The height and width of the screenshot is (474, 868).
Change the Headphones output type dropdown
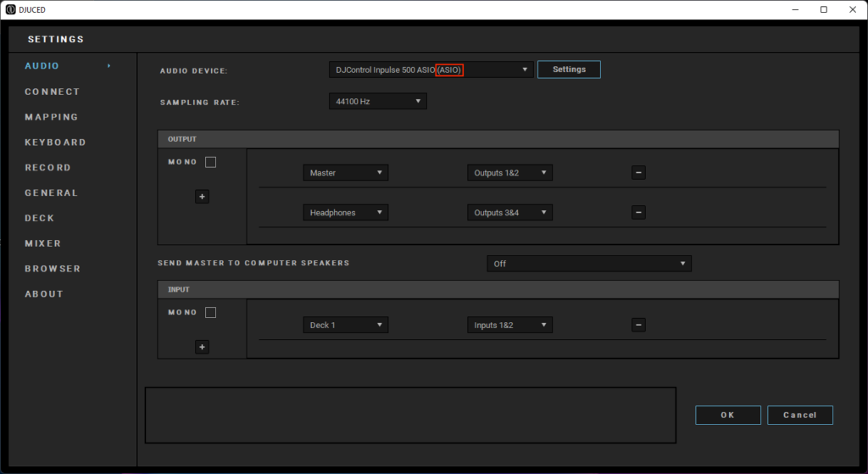tap(346, 213)
